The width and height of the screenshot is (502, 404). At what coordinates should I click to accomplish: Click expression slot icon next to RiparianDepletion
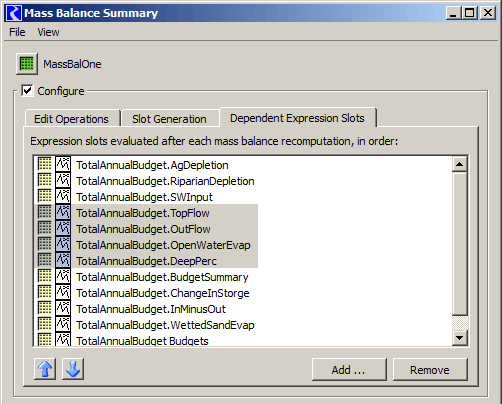63,181
